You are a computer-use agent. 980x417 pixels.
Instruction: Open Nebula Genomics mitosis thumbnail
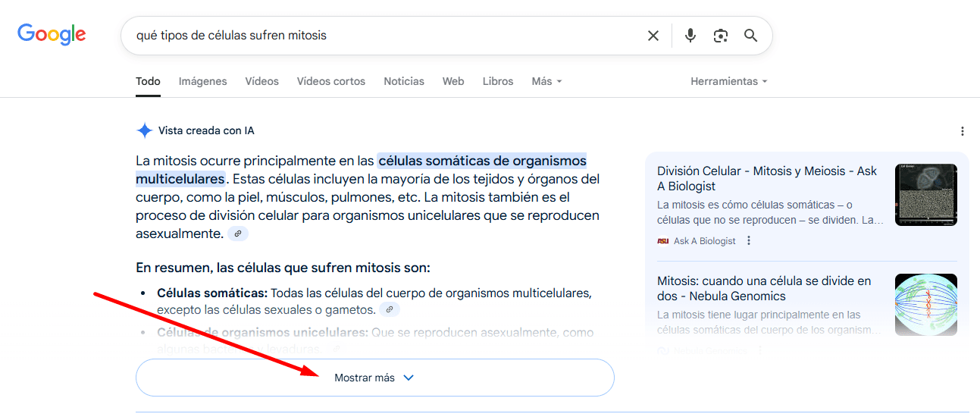[925, 305]
